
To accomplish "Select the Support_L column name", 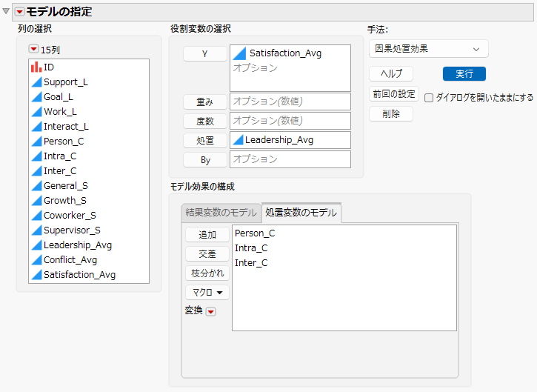I will 66,82.
